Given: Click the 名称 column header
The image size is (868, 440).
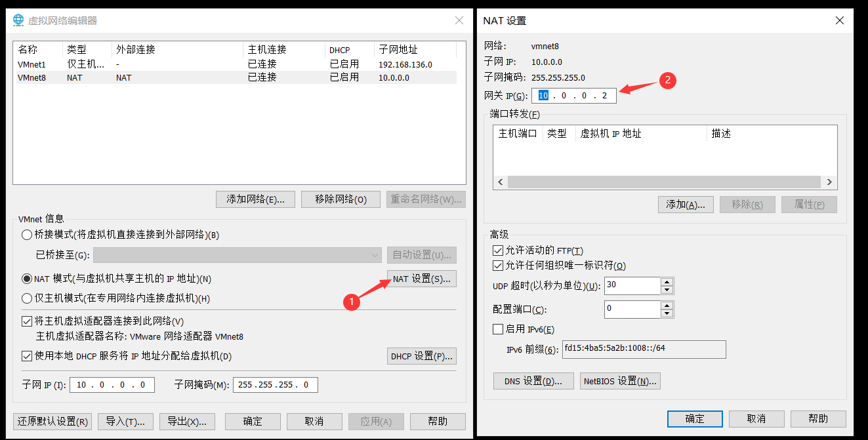Looking at the screenshot, I should point(39,50).
